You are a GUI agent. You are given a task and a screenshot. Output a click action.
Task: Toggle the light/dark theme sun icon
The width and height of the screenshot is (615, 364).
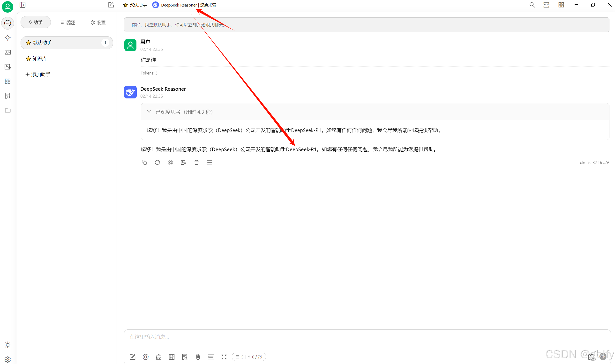pyautogui.click(x=7, y=345)
